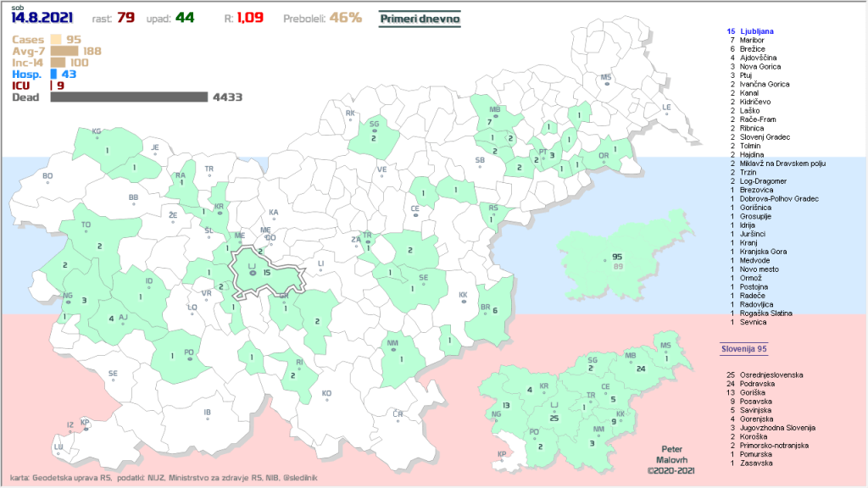Click the date 14.8.2021
Screen dimensions: 868x488
tap(42, 18)
